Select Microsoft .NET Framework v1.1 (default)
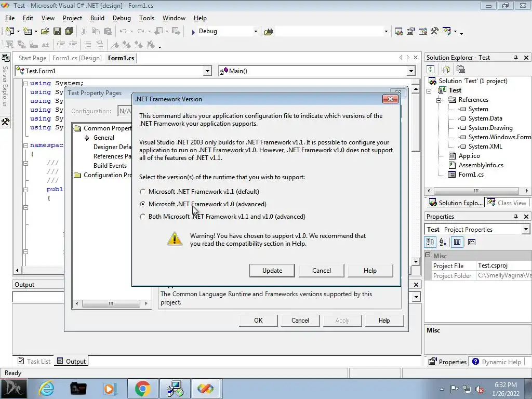The height and width of the screenshot is (399, 532). click(200, 192)
